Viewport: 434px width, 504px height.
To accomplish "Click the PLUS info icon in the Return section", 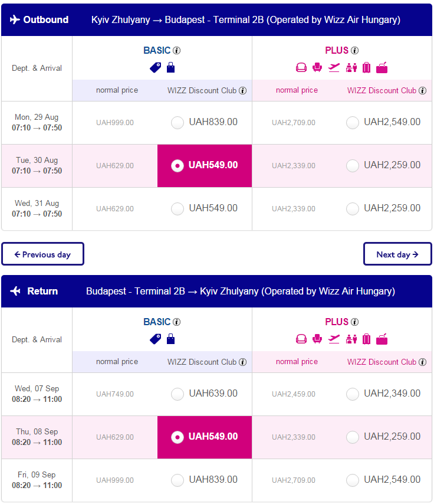I will [354, 322].
